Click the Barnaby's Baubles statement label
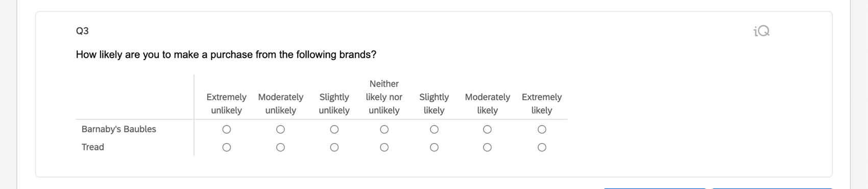This screenshot has height=189, width=868. [119, 129]
